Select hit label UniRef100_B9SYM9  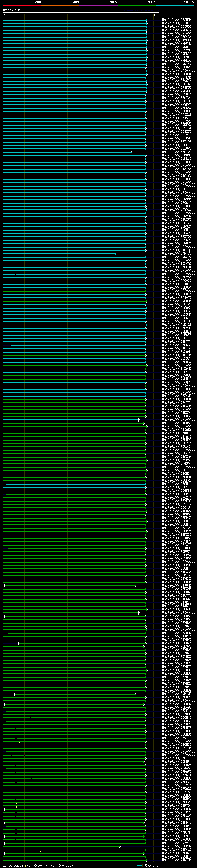click(177, 50)
